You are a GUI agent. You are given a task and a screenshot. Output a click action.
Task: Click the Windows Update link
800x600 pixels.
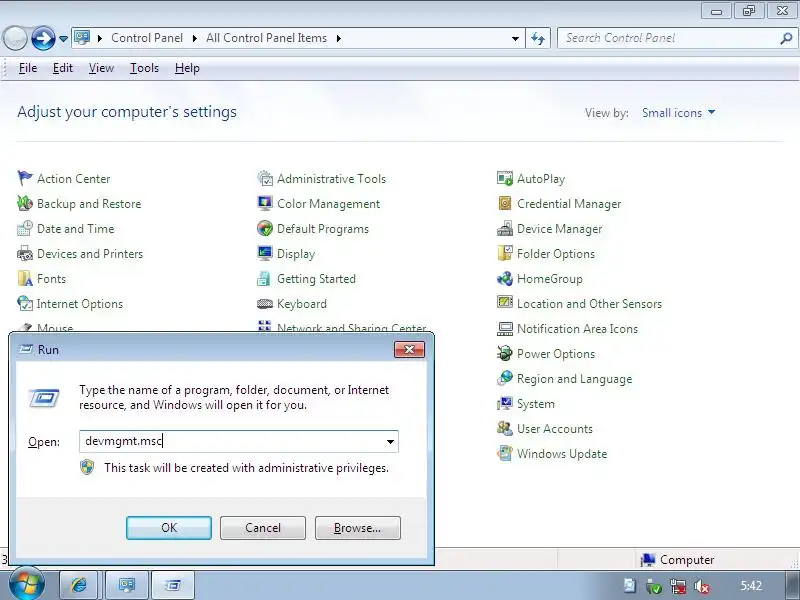point(562,454)
